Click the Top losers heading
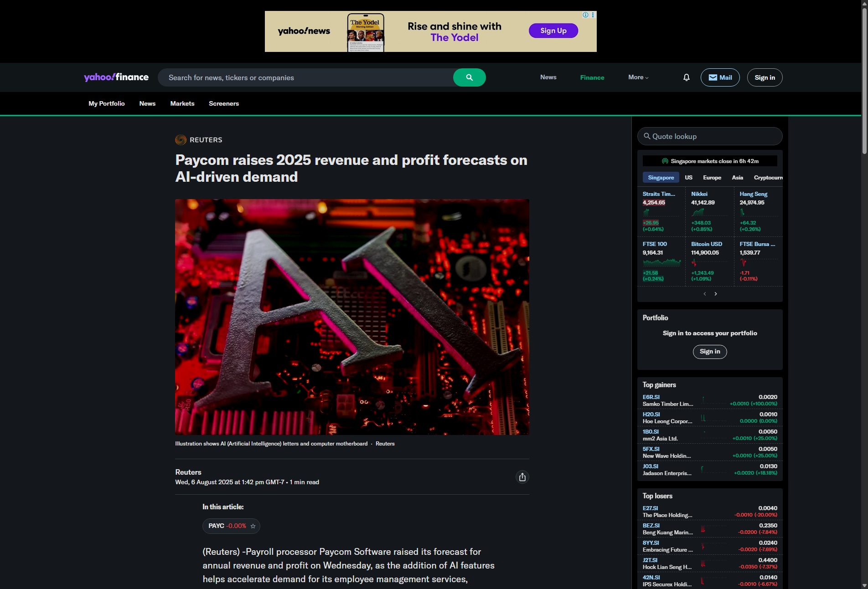This screenshot has height=589, width=868. point(657,496)
